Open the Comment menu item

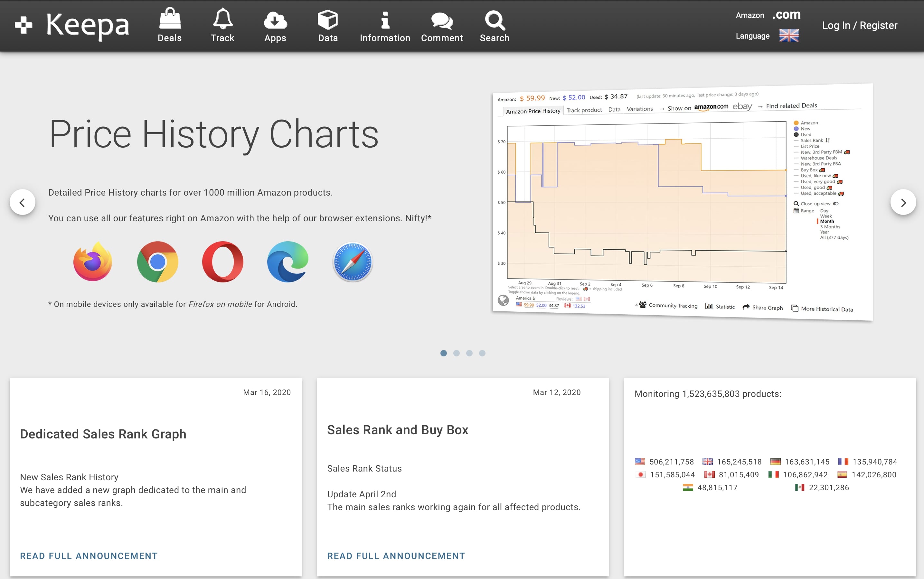click(441, 26)
